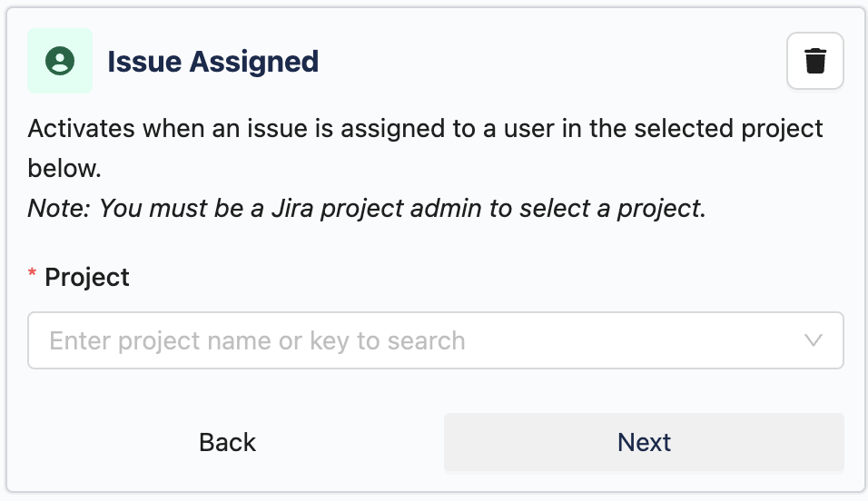Click the trash icon to delete trigger

(x=815, y=62)
